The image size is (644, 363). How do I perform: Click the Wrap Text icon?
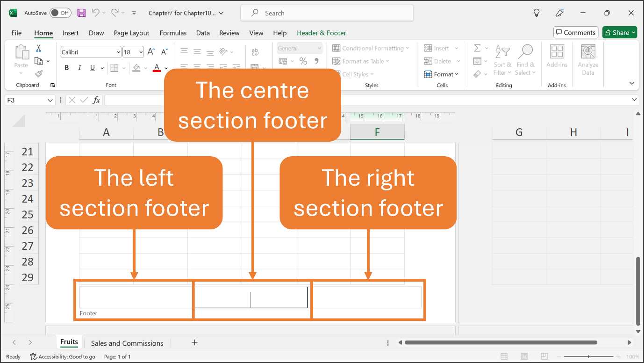tap(255, 51)
